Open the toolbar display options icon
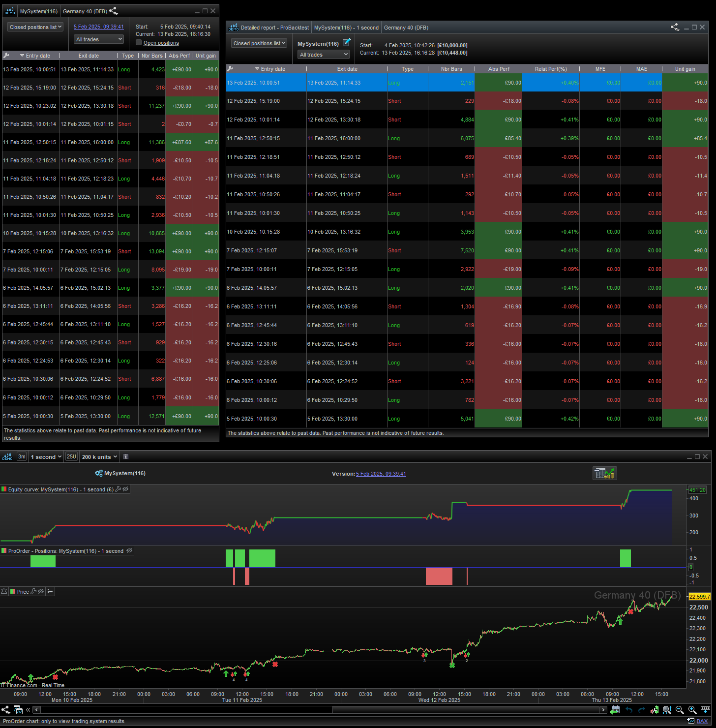716x728 pixels. (x=706, y=709)
